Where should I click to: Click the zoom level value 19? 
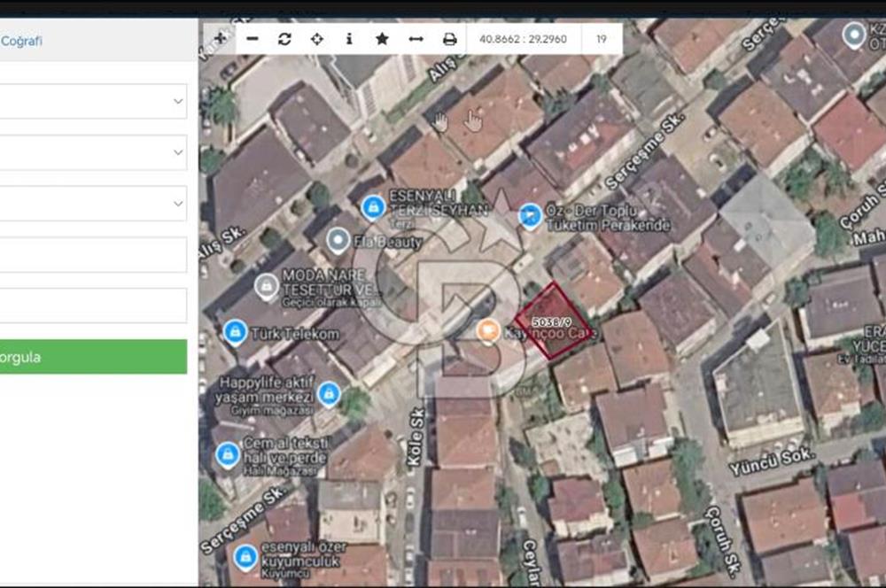pos(602,39)
